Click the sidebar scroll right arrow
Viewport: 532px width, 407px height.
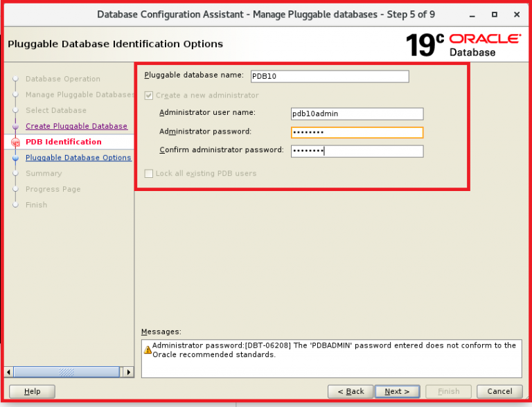pos(128,372)
